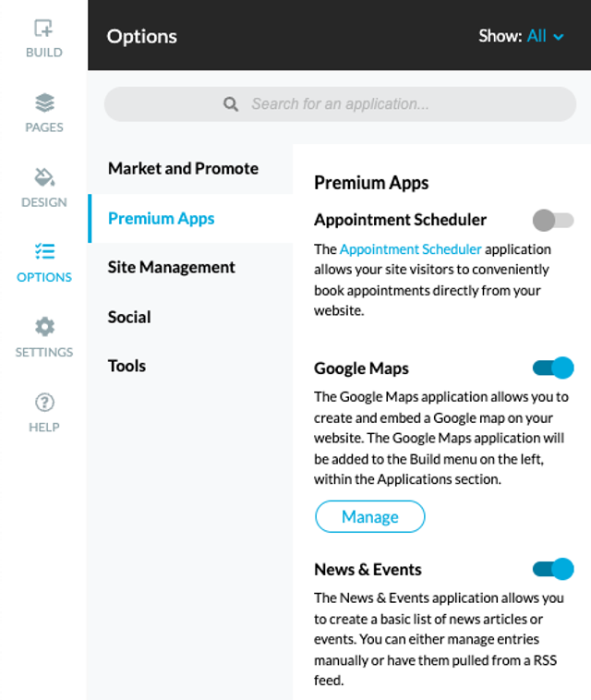Click the Options checklist icon

coord(44,251)
